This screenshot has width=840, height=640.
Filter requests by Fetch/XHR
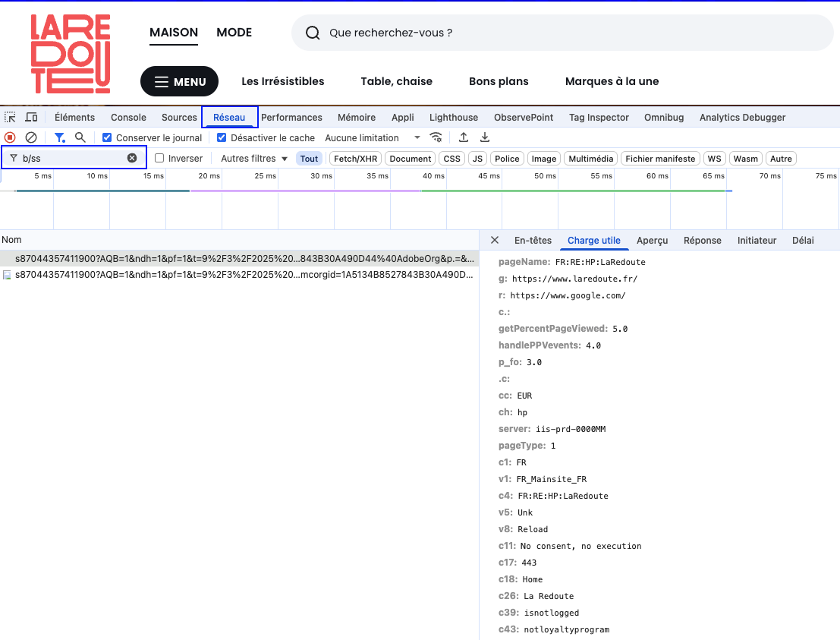point(355,159)
